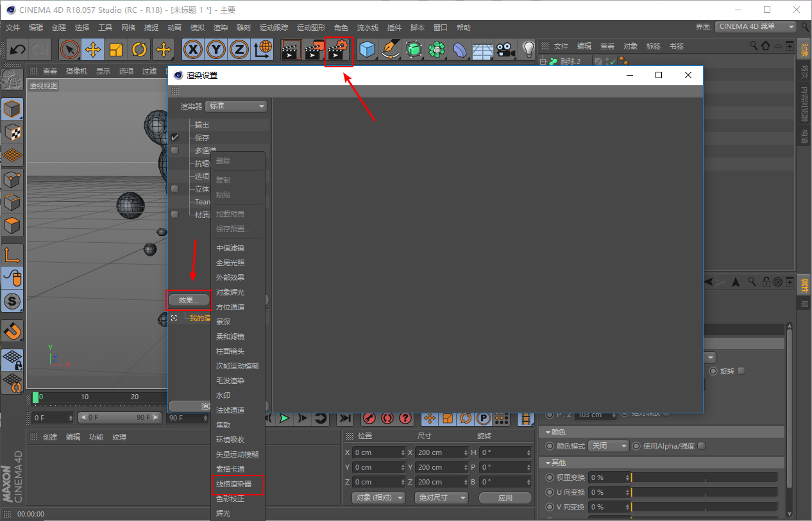The image size is (812, 521).
Task: Adjust the U 向变换 slider
Action: [705, 492]
